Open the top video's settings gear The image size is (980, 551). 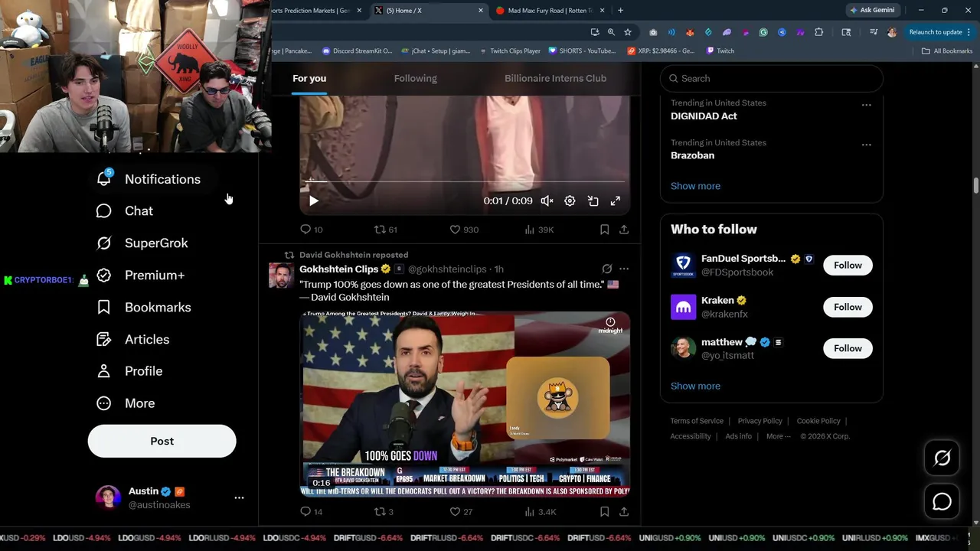pyautogui.click(x=570, y=201)
